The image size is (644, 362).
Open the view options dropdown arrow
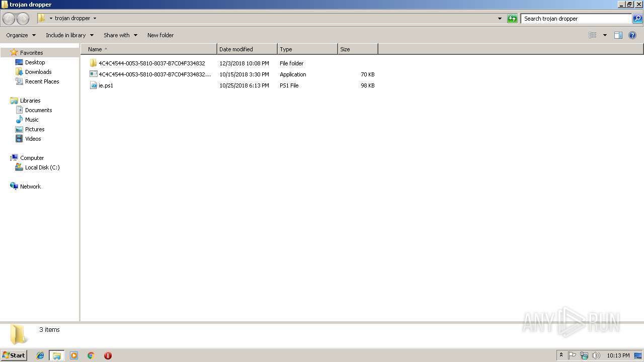605,35
